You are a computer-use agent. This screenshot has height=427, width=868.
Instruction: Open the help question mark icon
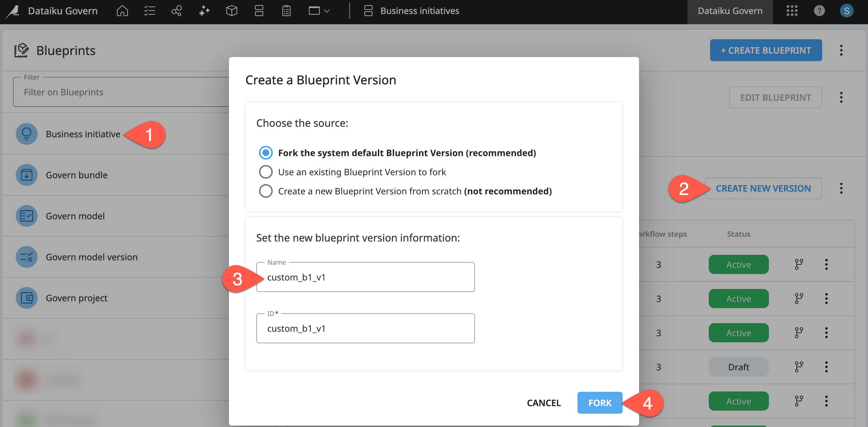pyautogui.click(x=819, y=11)
